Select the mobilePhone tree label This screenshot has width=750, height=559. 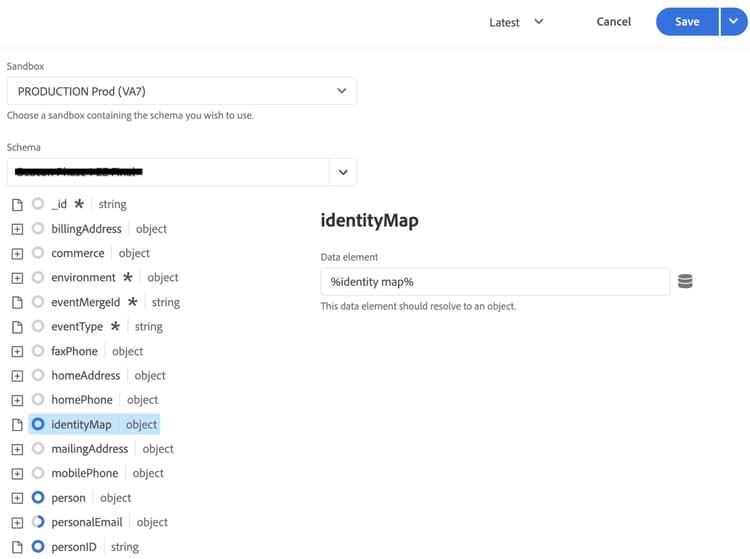85,473
